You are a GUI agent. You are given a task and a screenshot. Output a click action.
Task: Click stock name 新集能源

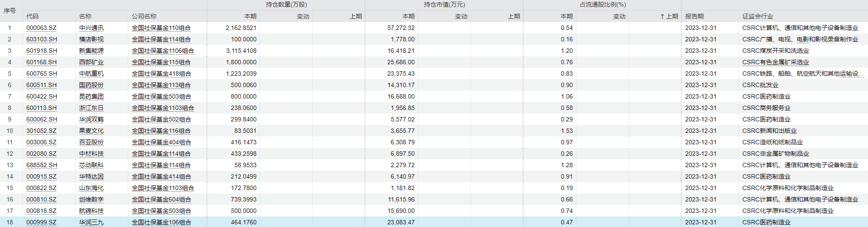91,51
